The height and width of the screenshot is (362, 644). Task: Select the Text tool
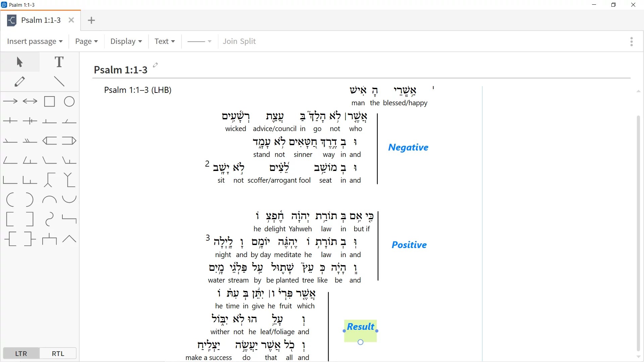(x=59, y=62)
